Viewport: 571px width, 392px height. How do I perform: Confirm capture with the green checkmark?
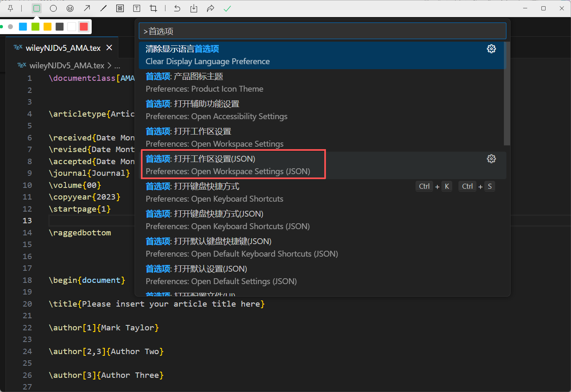227,8
